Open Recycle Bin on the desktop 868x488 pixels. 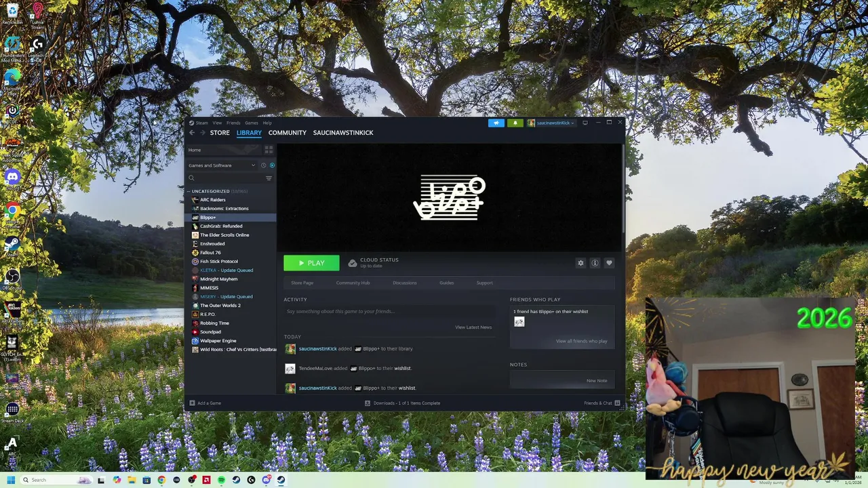click(12, 14)
